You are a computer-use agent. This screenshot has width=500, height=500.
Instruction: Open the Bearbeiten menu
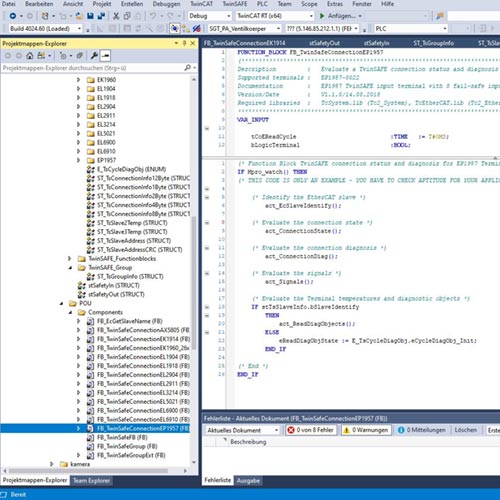point(39,4)
